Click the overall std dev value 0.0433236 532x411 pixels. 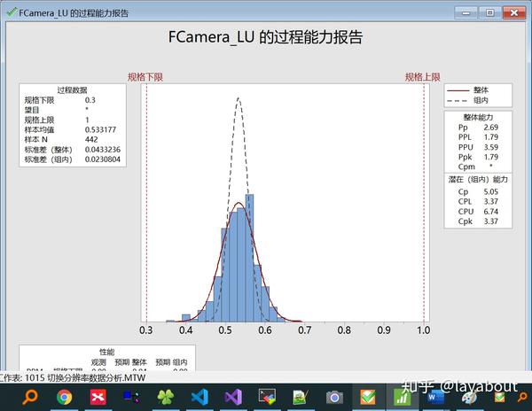(103, 150)
